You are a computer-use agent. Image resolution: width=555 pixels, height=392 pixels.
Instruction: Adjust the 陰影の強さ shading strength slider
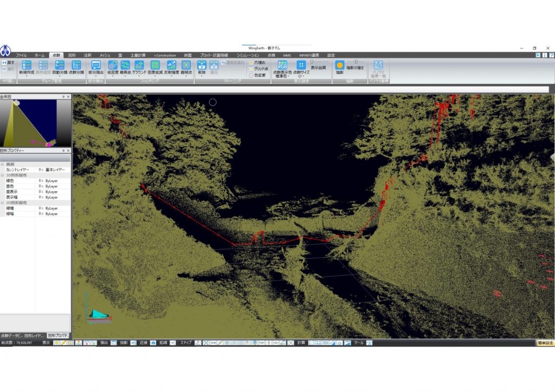click(356, 62)
